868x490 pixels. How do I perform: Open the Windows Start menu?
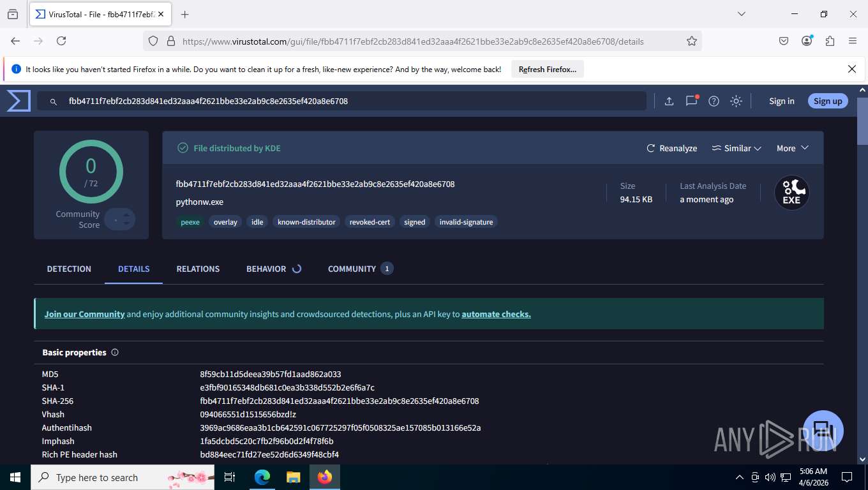(15, 477)
